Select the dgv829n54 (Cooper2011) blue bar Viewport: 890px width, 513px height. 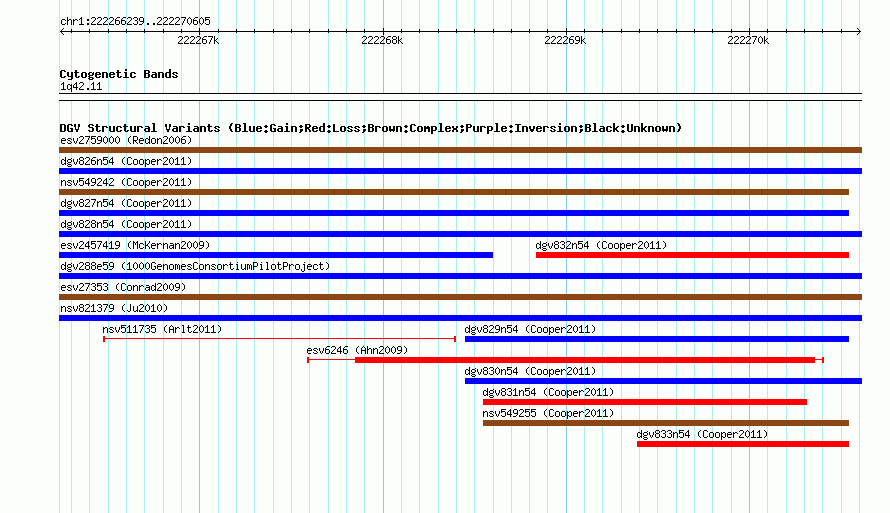pos(657,339)
